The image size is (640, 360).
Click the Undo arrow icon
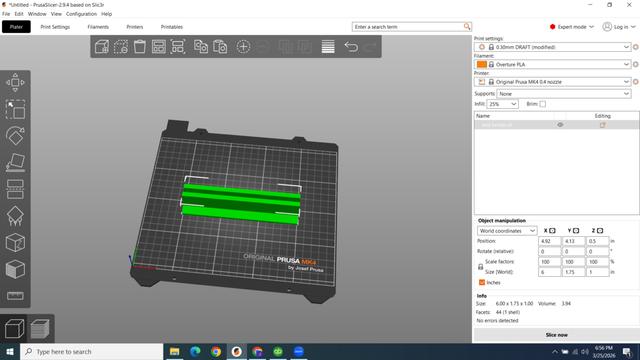pyautogui.click(x=351, y=47)
